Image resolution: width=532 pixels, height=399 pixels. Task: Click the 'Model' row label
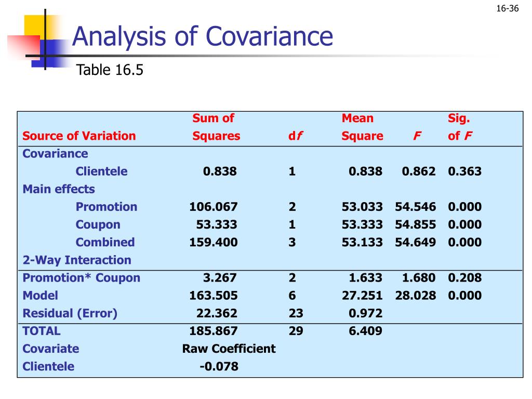tap(40, 295)
